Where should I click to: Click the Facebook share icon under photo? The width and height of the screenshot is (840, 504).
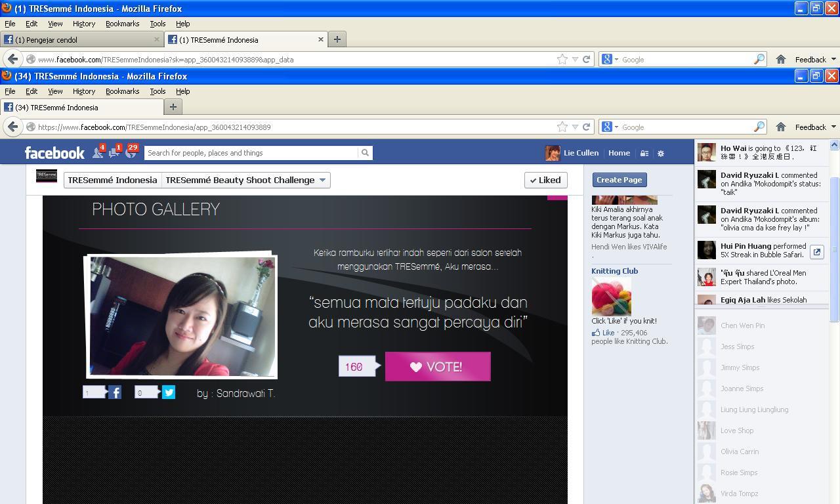(x=115, y=392)
